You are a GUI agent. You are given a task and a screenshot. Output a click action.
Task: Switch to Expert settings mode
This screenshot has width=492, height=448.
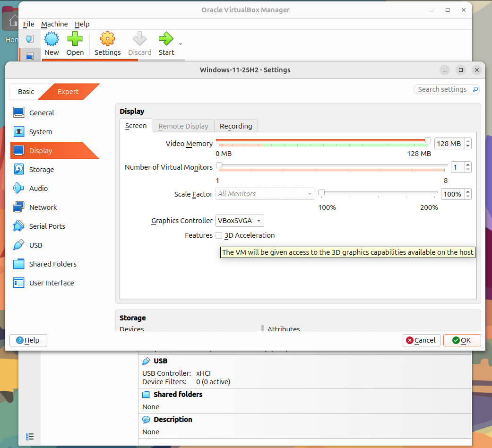point(68,92)
